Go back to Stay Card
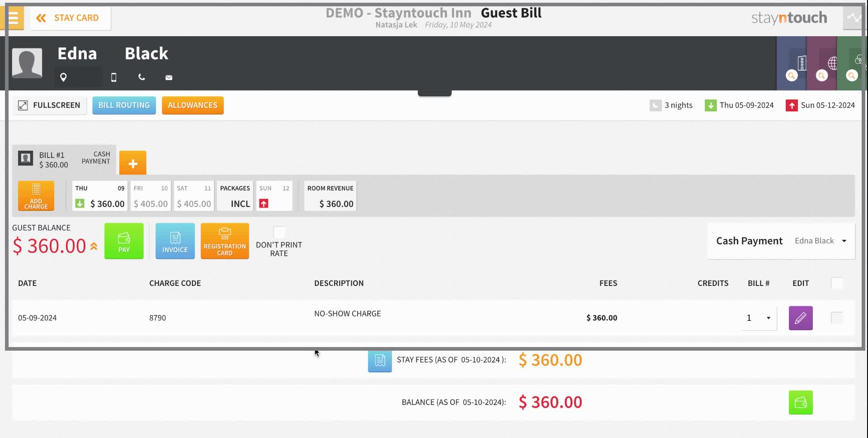868x438 pixels. pos(71,18)
